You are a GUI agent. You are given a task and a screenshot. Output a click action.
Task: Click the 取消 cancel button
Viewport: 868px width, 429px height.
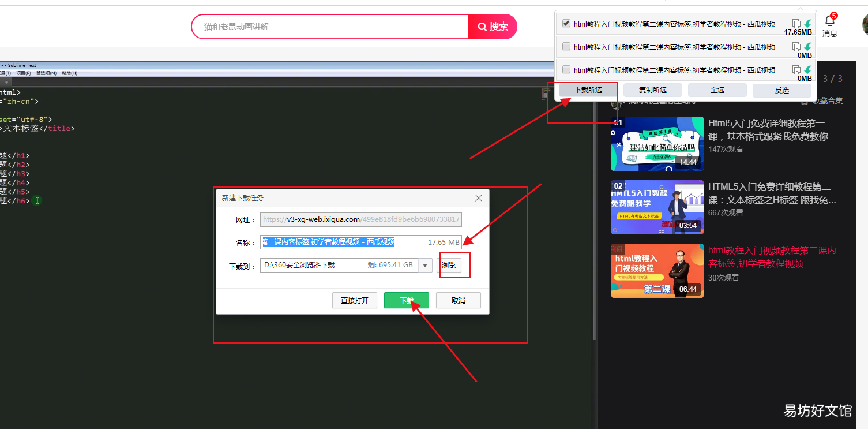pyautogui.click(x=459, y=300)
